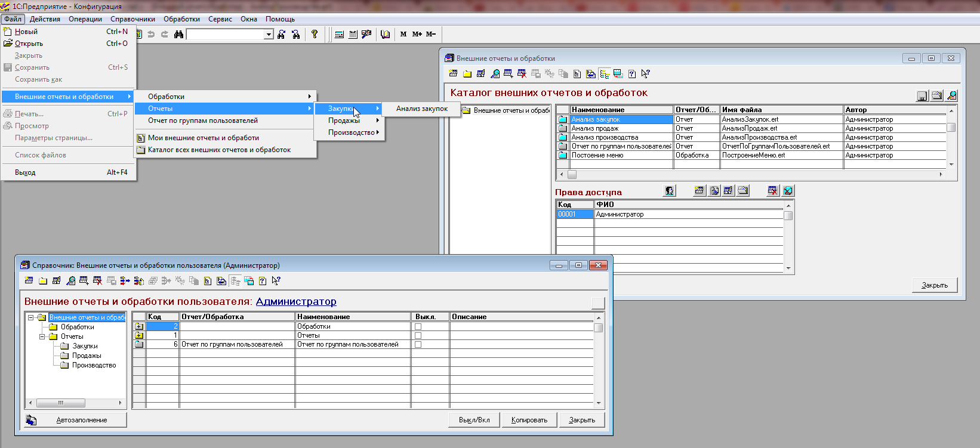The image size is (980, 448).
Task: Click New folder icon in catalog window toolbar
Action: (x=467, y=74)
